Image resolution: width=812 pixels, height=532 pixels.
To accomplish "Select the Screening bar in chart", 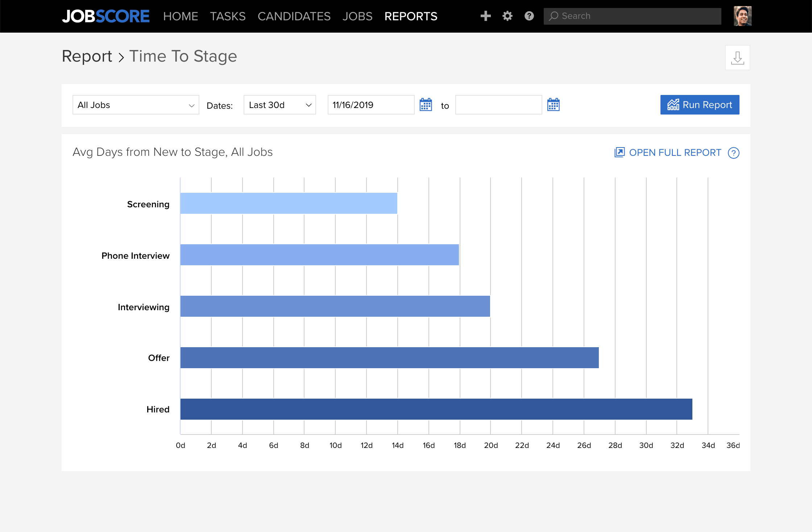I will (x=289, y=203).
